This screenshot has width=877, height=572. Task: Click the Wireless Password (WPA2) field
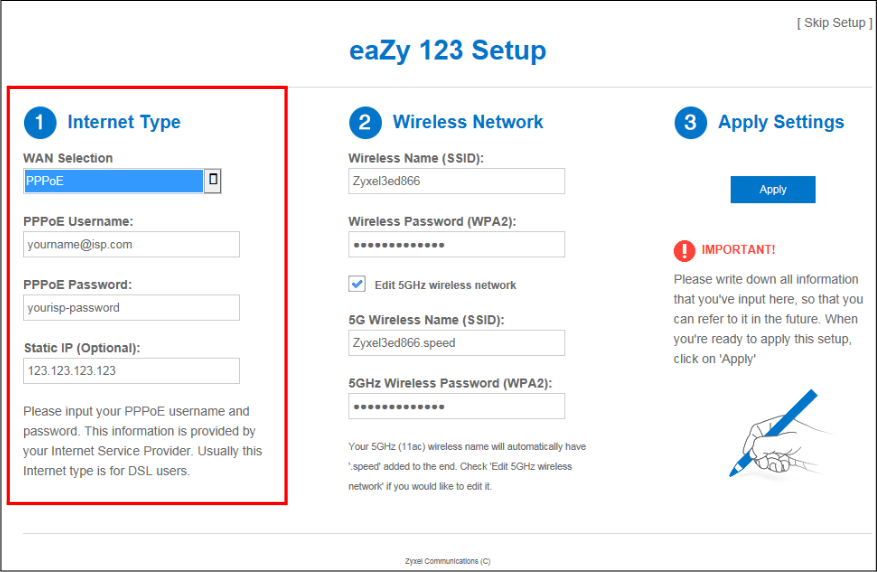pyautogui.click(x=456, y=245)
